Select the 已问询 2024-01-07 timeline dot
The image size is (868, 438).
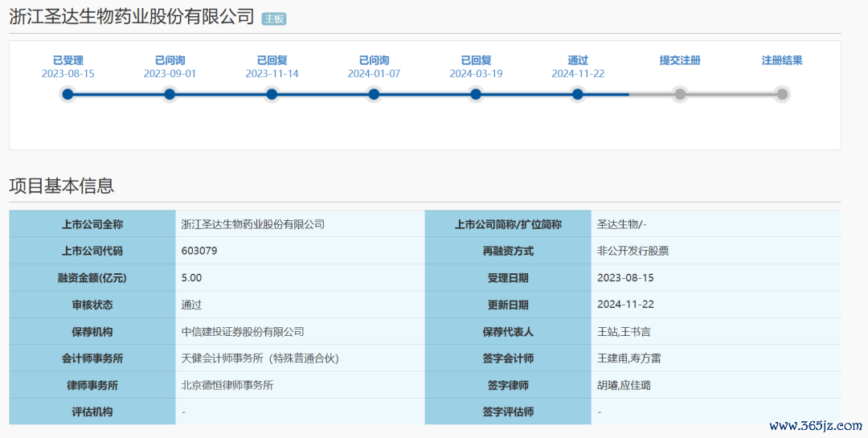click(x=374, y=95)
